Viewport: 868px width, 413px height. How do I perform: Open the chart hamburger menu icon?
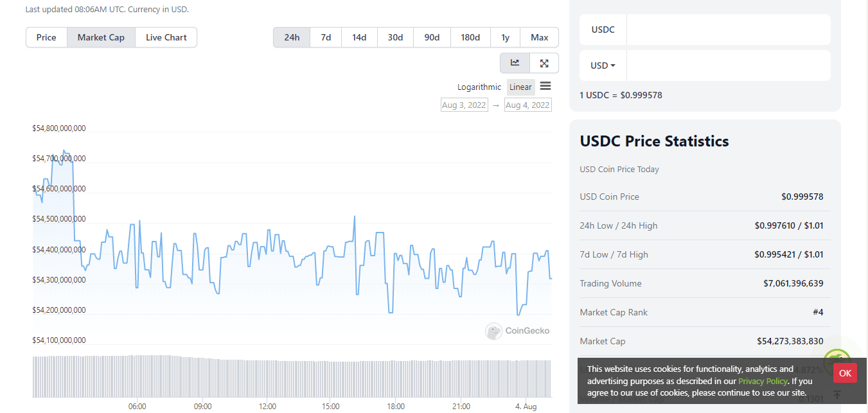(x=545, y=86)
